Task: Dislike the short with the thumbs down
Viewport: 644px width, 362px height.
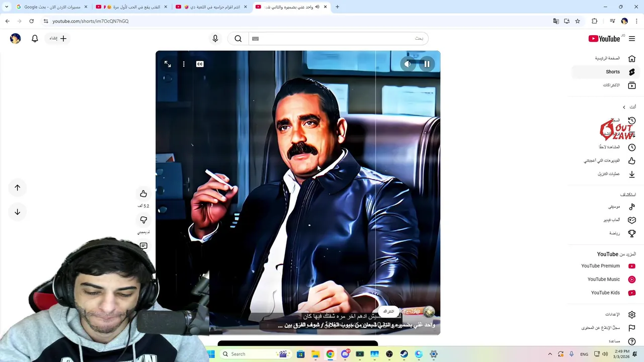Action: (143, 220)
